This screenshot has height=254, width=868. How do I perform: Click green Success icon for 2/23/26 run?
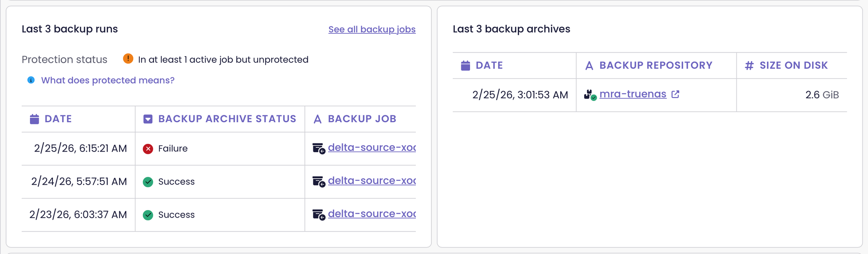tap(148, 215)
